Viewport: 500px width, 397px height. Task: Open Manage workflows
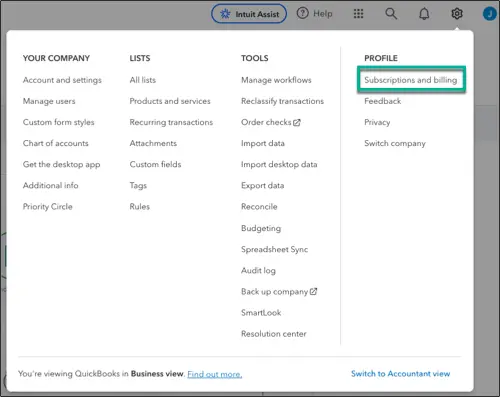[x=276, y=80]
